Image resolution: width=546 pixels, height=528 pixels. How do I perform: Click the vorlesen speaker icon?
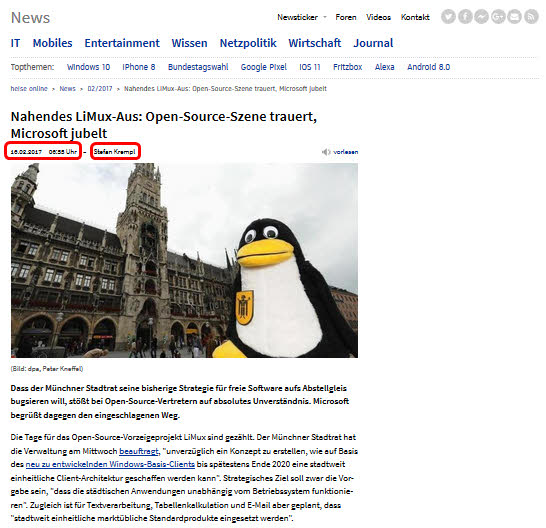[326, 152]
